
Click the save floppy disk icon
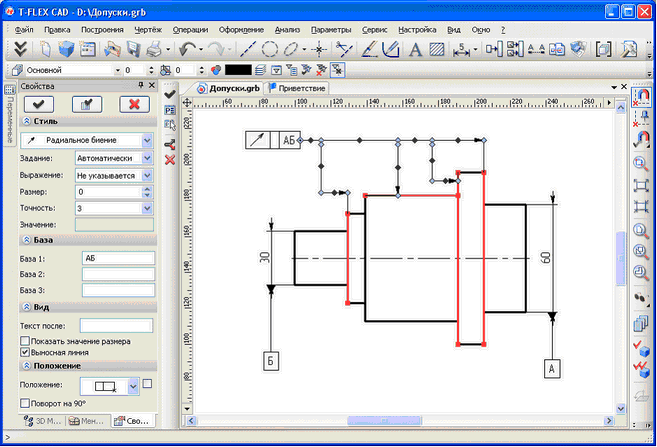tap(134, 49)
